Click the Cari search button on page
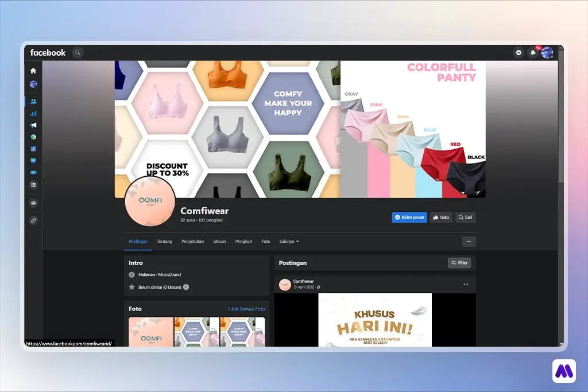 pos(465,218)
